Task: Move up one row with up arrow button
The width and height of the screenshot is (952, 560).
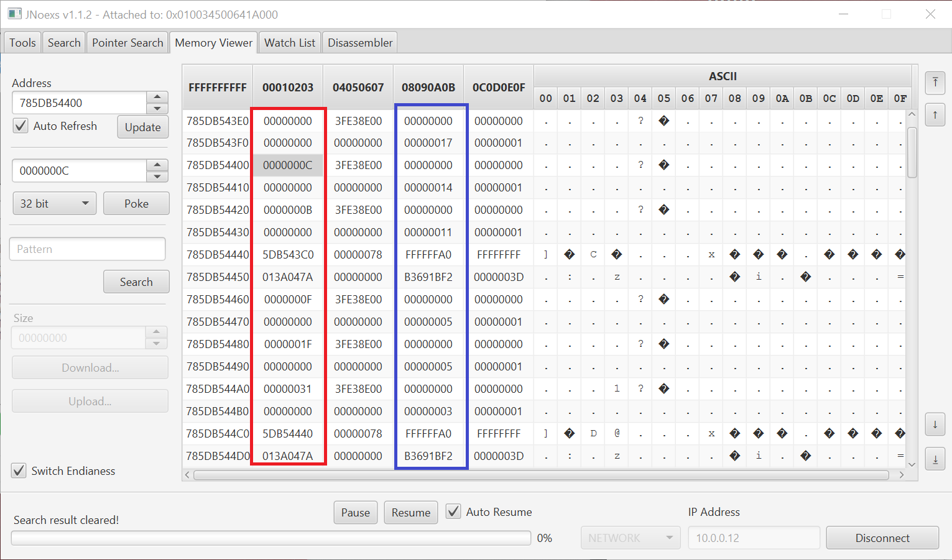Action: (935, 114)
